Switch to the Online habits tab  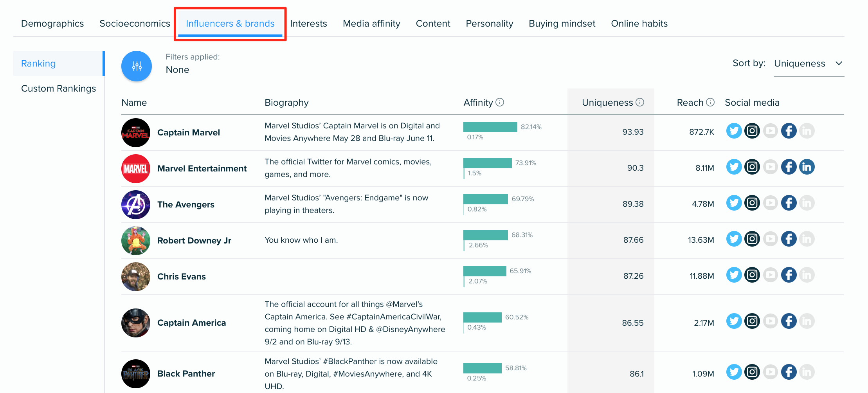pos(639,23)
